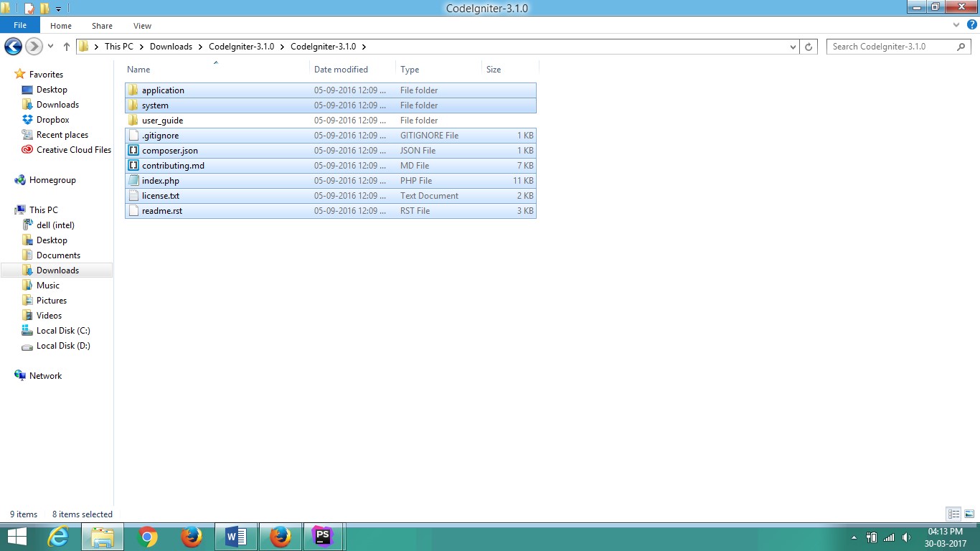This screenshot has width=980, height=551.
Task: Open Videos under This PC
Action: [x=49, y=316]
